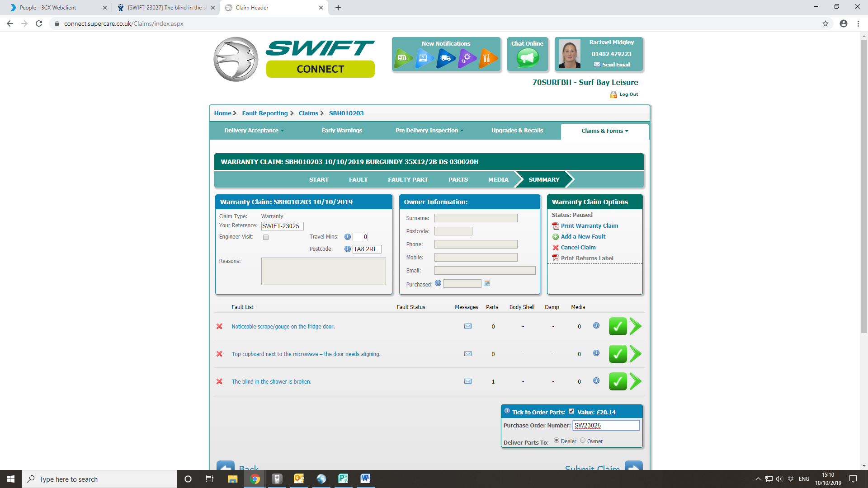
Task: Untick the Tick to Order Parts checkbox
Action: (x=571, y=411)
